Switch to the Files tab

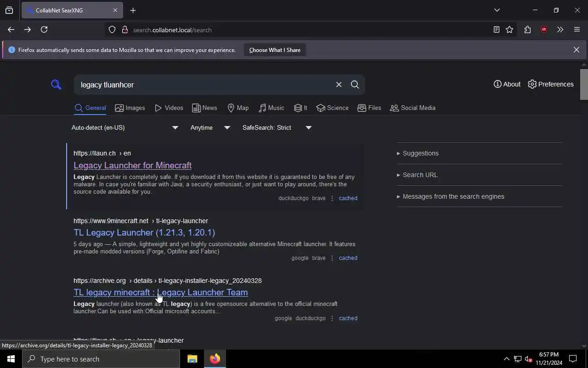point(369,108)
